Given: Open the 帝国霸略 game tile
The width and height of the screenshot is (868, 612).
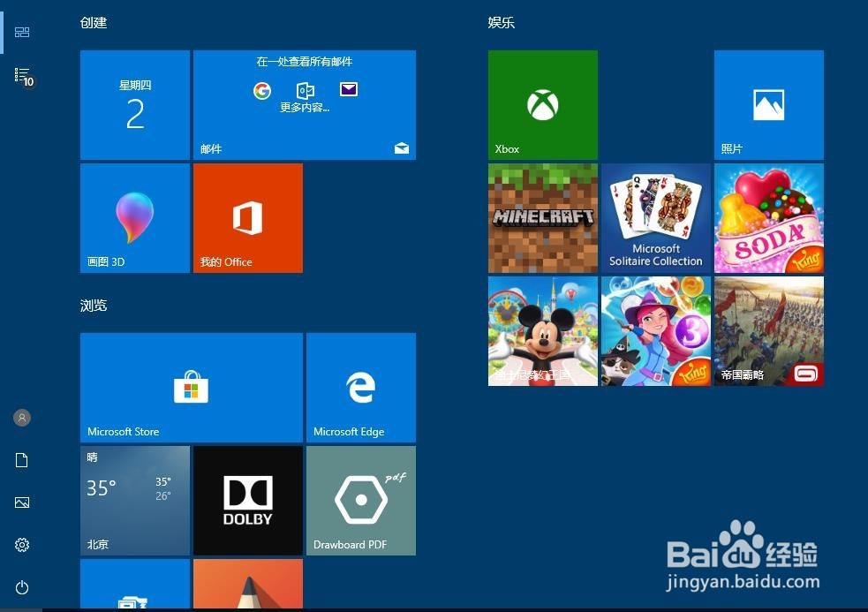Looking at the screenshot, I should (x=769, y=331).
